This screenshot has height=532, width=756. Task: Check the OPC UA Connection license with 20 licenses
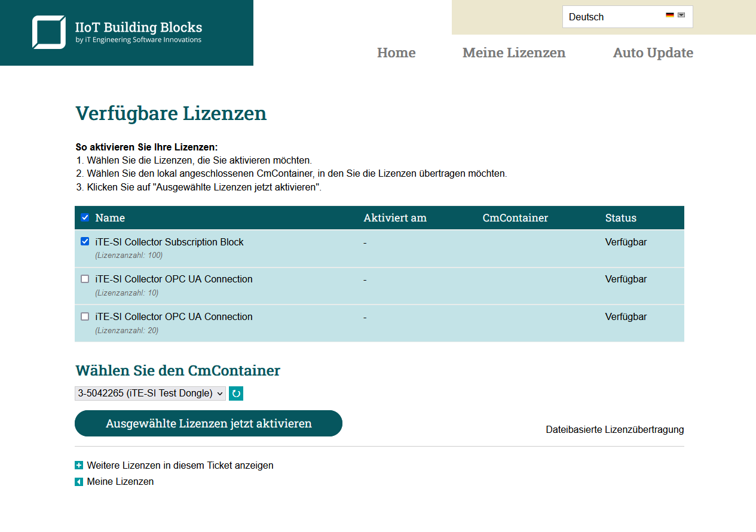pyautogui.click(x=85, y=316)
